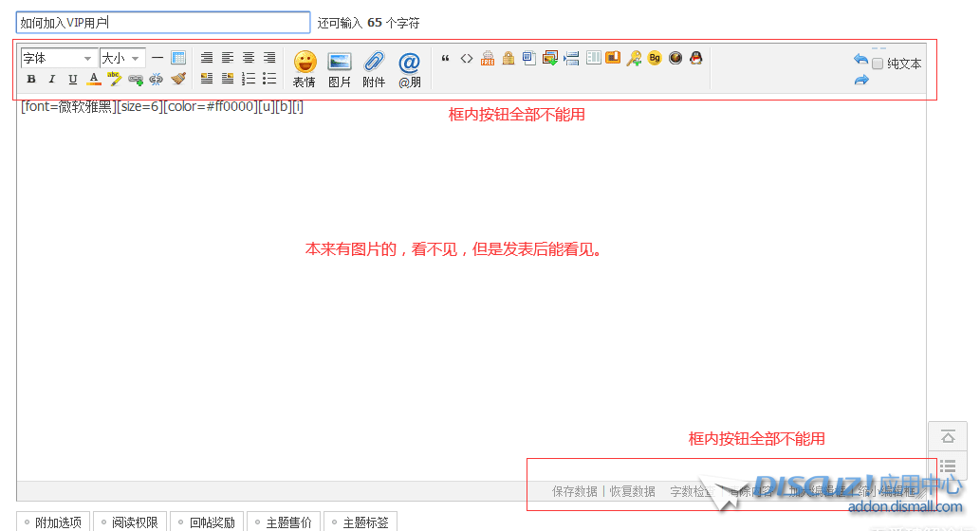Click the post title input field
Image resolution: width=980 pixels, height=531 pixels.
point(163,23)
